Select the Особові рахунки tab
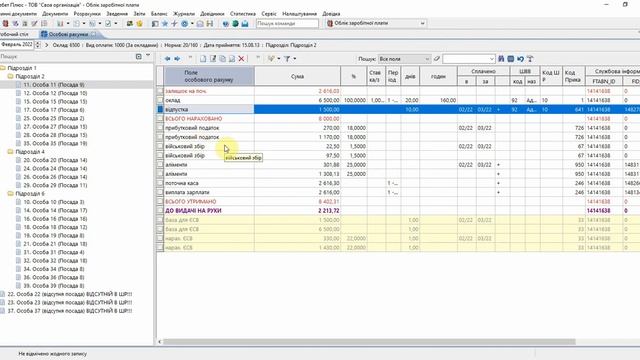 pos(68,34)
